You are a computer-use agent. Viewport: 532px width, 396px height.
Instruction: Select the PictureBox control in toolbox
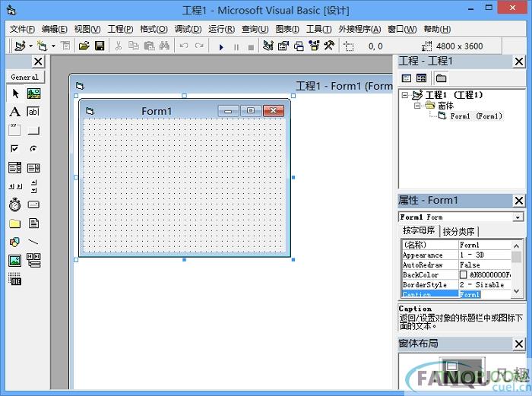[33, 93]
